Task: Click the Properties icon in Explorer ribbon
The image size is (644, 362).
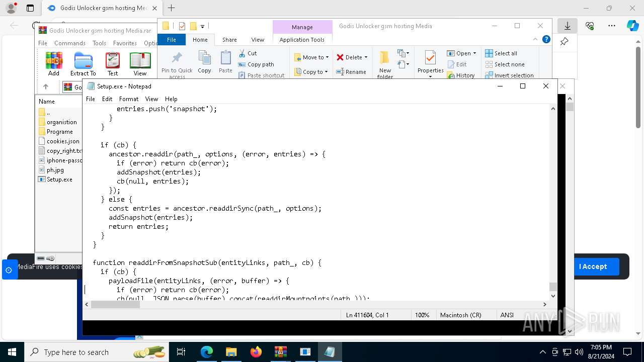Action: point(430,63)
